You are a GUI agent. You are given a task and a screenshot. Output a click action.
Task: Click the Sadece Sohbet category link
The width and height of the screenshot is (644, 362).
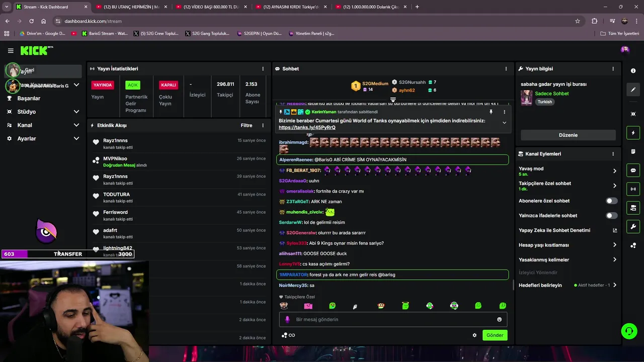point(551,94)
